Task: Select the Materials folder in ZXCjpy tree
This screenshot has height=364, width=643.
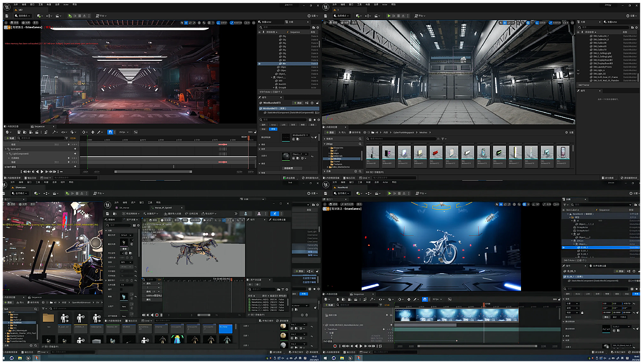Action: [x=337, y=156]
